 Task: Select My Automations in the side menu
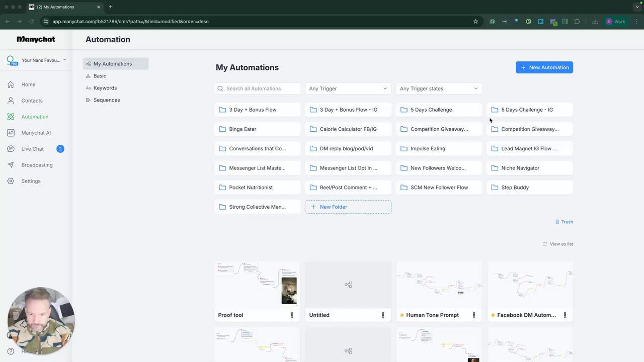[x=116, y=64]
